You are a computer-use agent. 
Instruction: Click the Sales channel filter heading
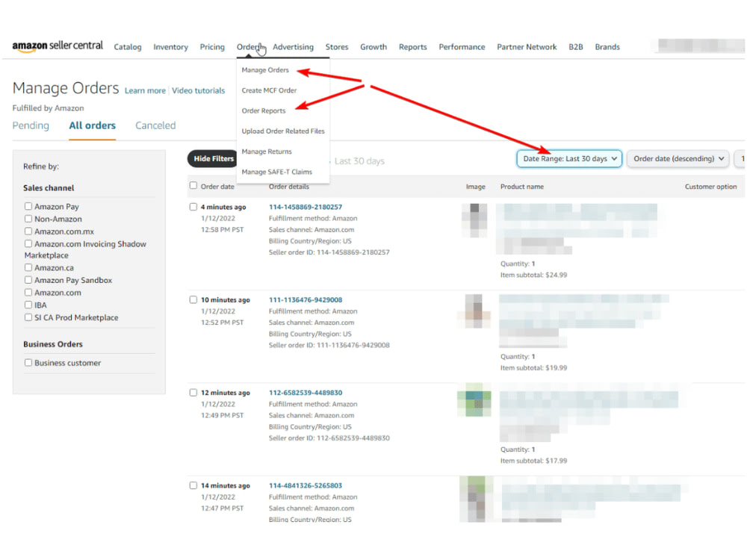tap(49, 188)
